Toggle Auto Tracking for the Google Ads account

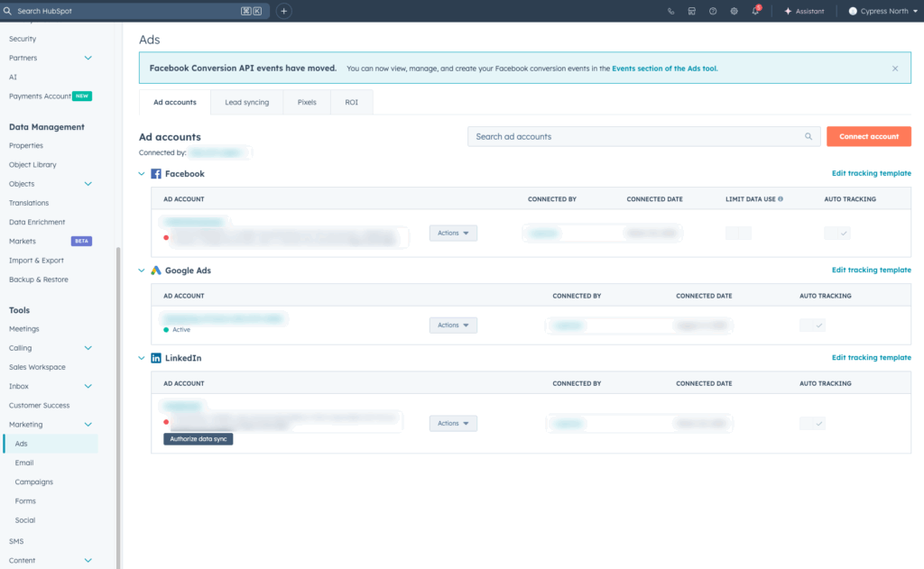[x=812, y=326]
